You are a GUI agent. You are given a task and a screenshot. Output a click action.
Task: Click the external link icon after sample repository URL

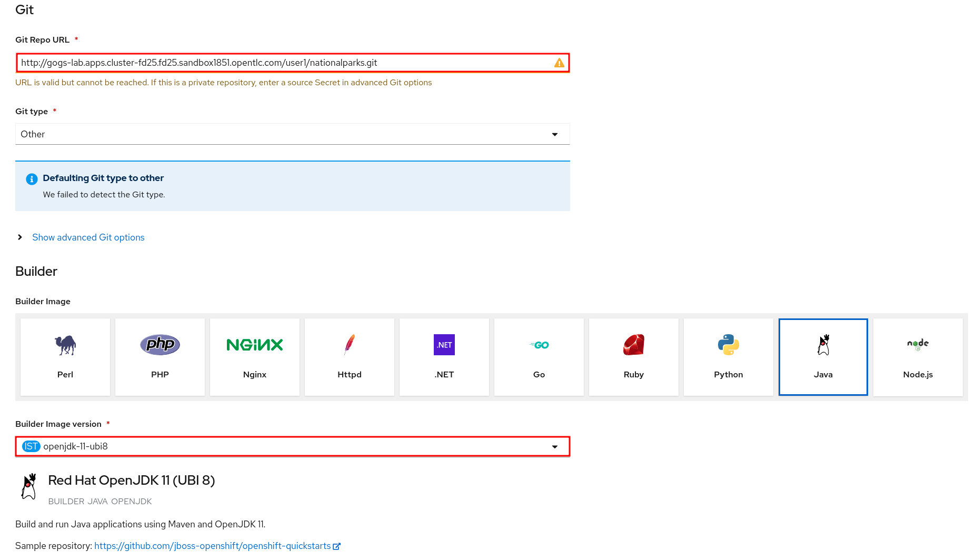click(337, 546)
